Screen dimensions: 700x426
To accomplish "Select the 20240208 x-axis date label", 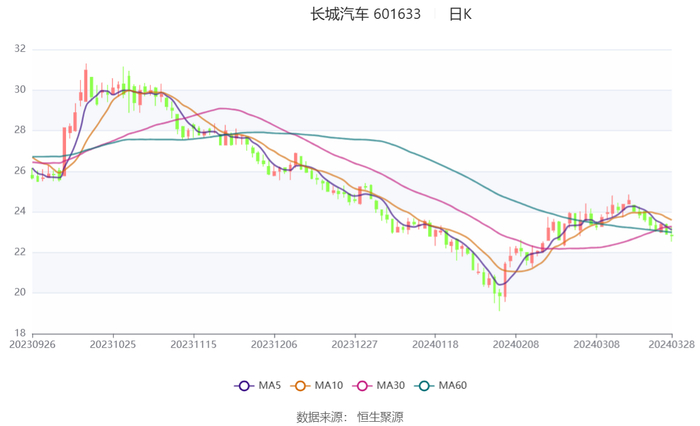I will click(x=515, y=343).
